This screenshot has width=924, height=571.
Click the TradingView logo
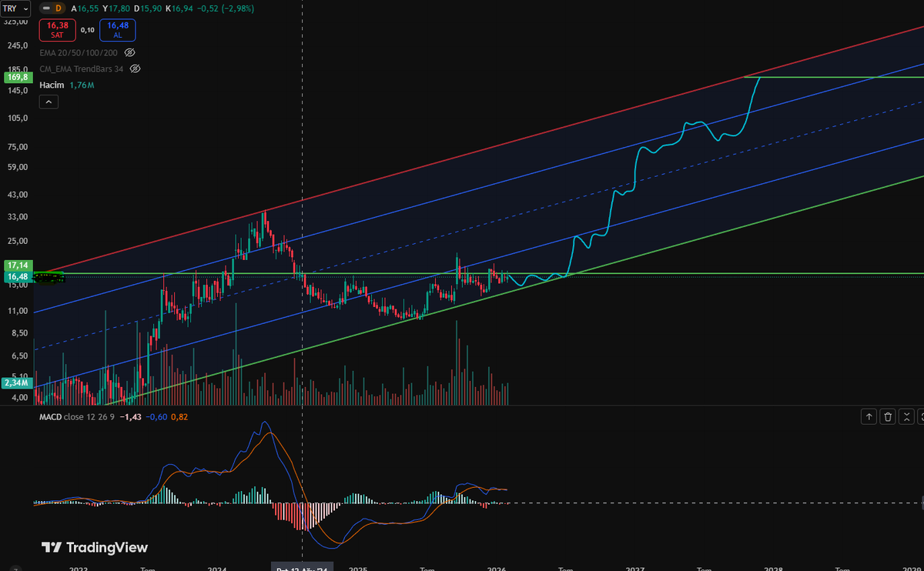coord(94,547)
